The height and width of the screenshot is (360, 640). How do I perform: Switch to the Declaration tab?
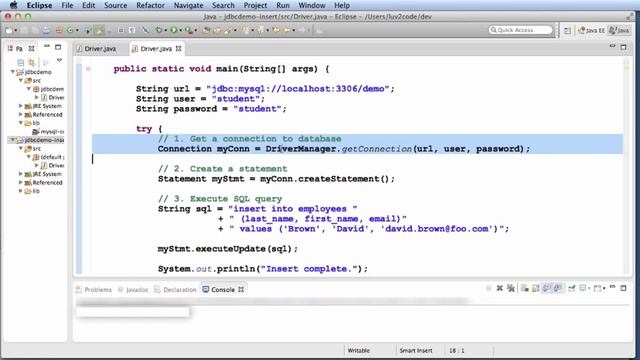tap(176, 289)
